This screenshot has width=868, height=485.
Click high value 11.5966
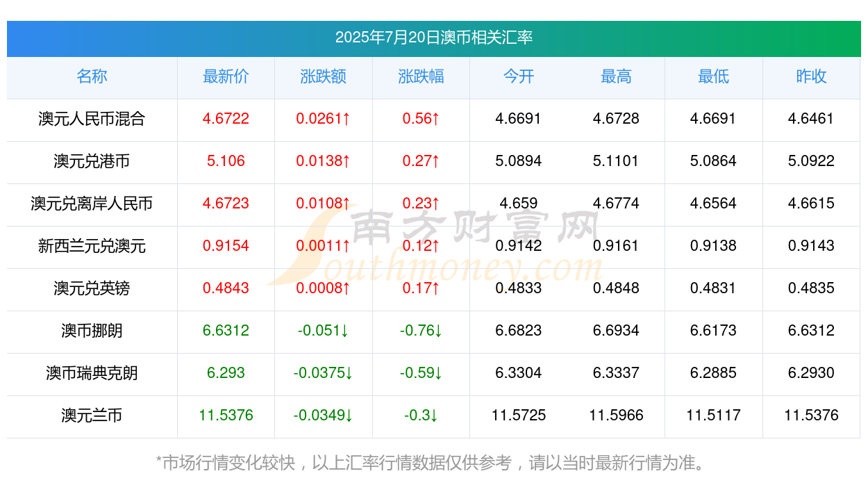(x=616, y=416)
